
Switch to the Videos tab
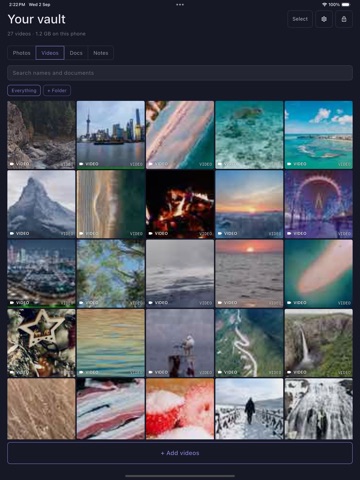[50, 53]
